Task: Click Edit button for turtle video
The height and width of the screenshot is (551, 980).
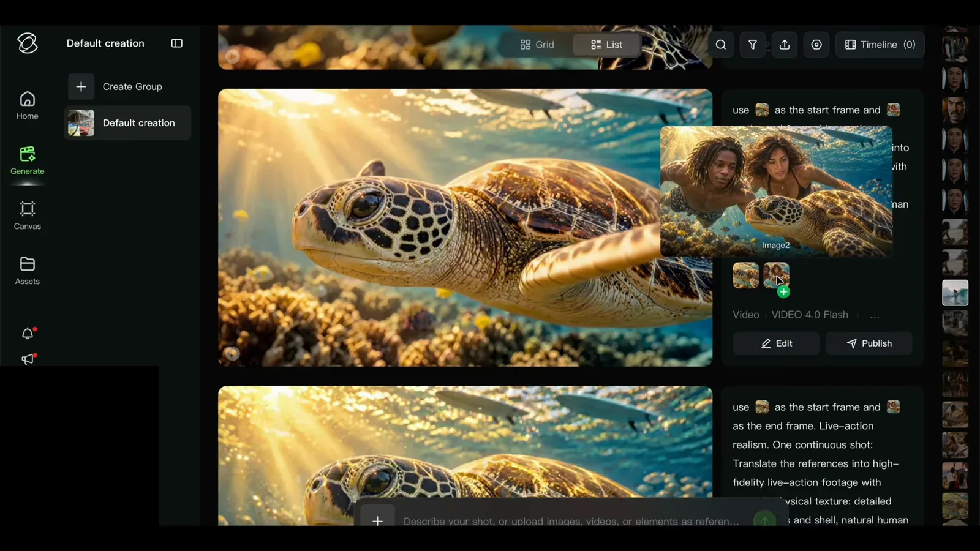Action: tap(776, 343)
